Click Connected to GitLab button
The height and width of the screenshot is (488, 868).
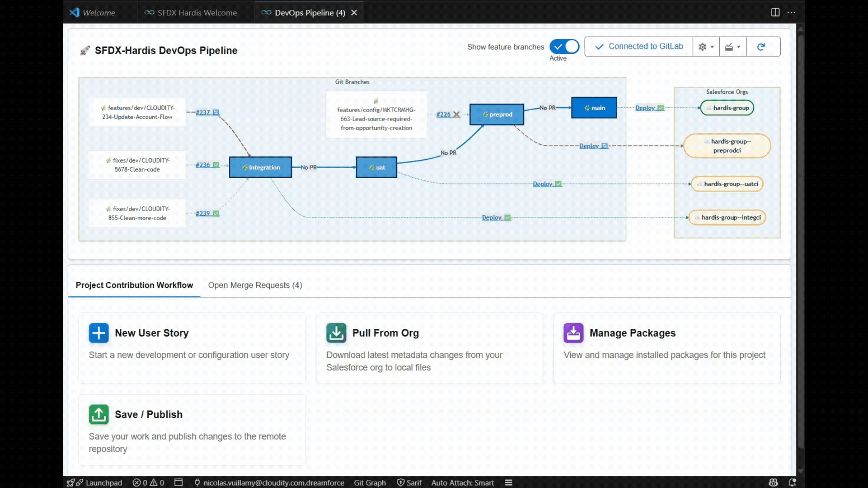point(639,47)
